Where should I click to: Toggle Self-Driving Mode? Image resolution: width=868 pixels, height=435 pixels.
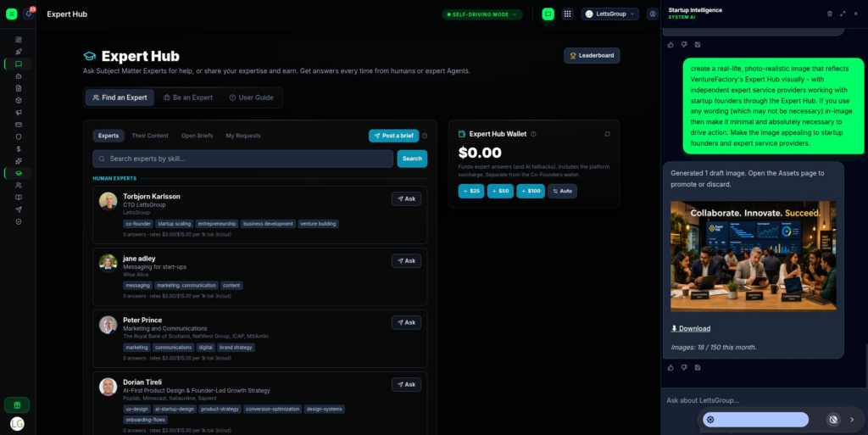click(x=482, y=14)
